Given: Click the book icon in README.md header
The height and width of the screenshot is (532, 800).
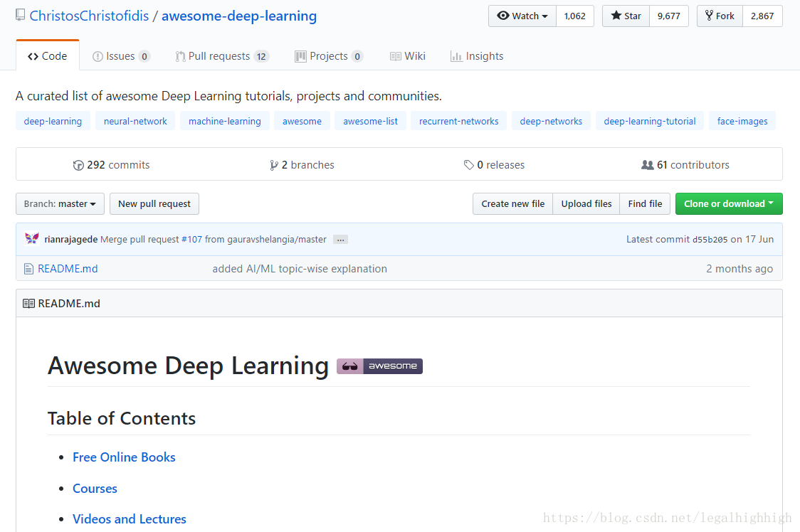Looking at the screenshot, I should click(x=29, y=304).
